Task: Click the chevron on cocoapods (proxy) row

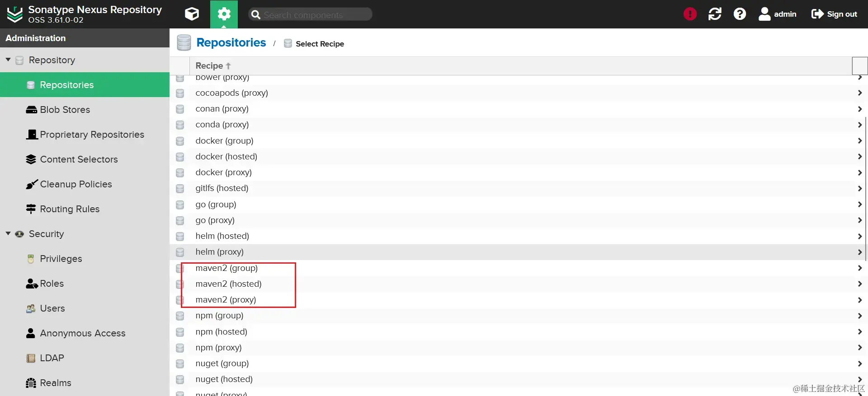Action: click(859, 93)
